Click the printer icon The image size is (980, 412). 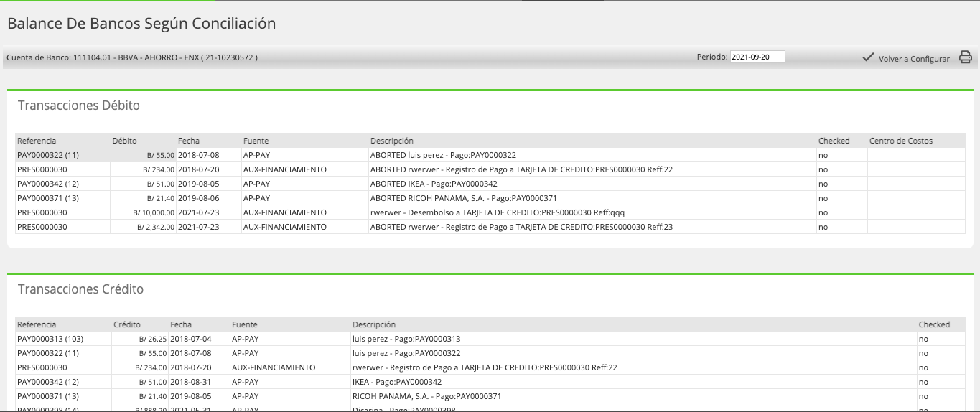(966, 57)
